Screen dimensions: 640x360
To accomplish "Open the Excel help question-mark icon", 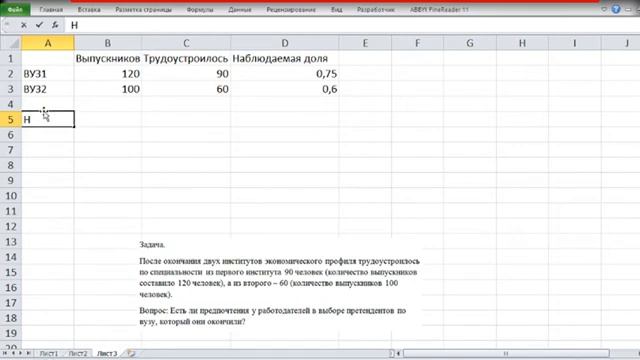I will pos(616,9).
